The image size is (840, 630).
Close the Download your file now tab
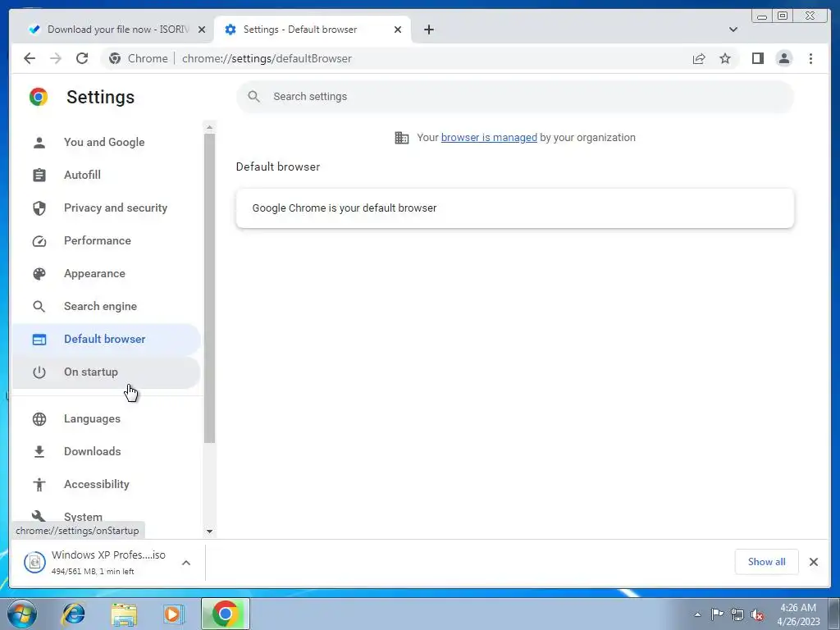202,30
